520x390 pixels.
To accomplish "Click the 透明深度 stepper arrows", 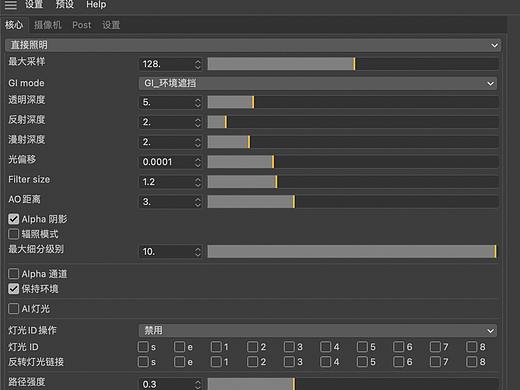I will (x=198, y=102).
